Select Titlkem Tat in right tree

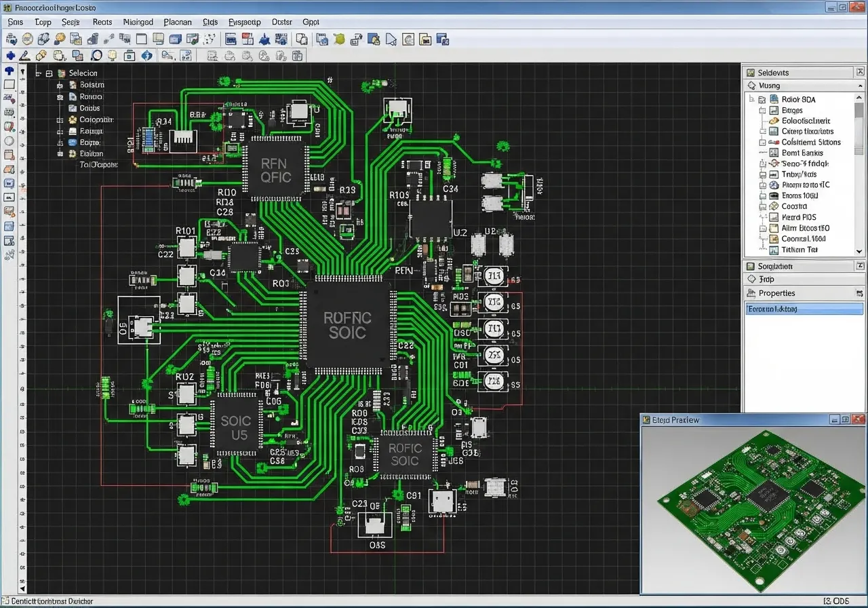(x=800, y=250)
